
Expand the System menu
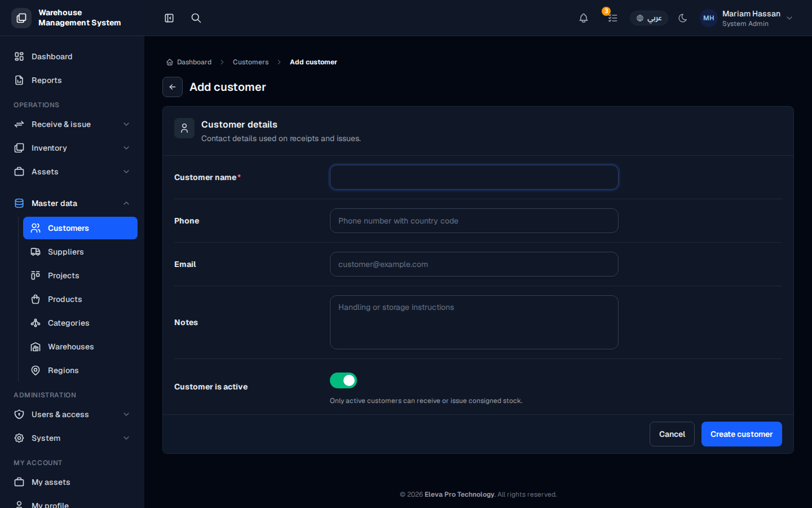(x=72, y=438)
